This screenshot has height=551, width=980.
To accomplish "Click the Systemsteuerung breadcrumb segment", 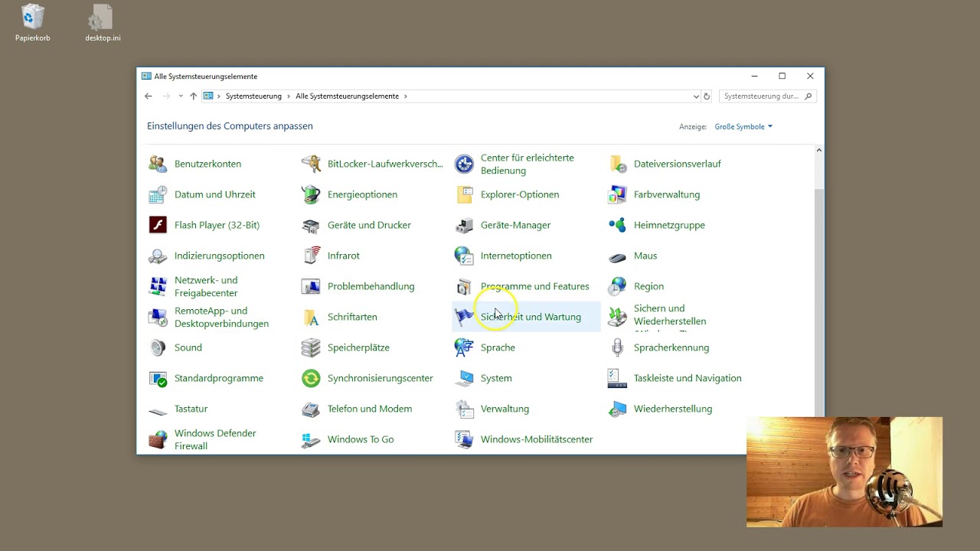I will pyautogui.click(x=253, y=96).
